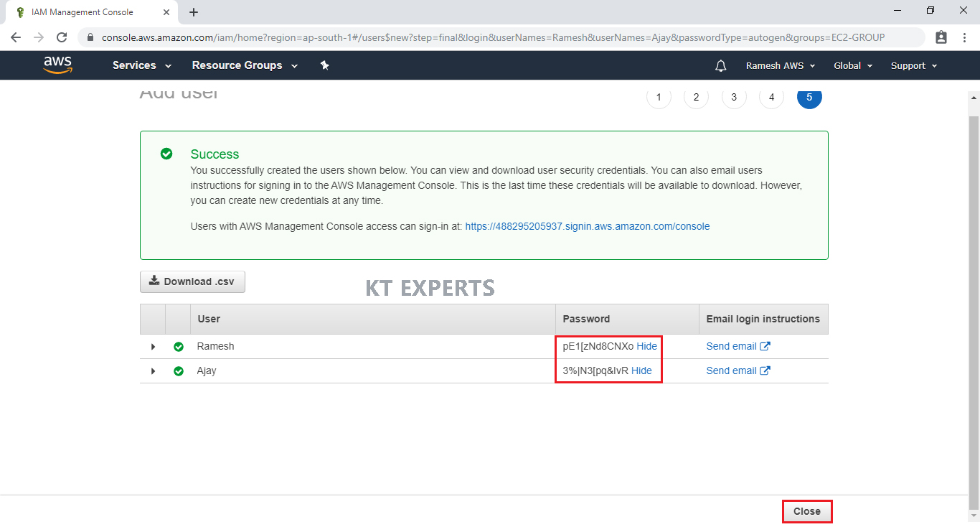Select step 5 indicator

tap(809, 97)
